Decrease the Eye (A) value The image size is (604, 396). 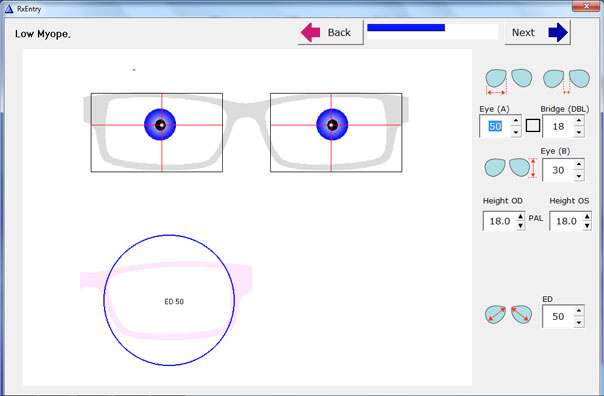(x=516, y=132)
